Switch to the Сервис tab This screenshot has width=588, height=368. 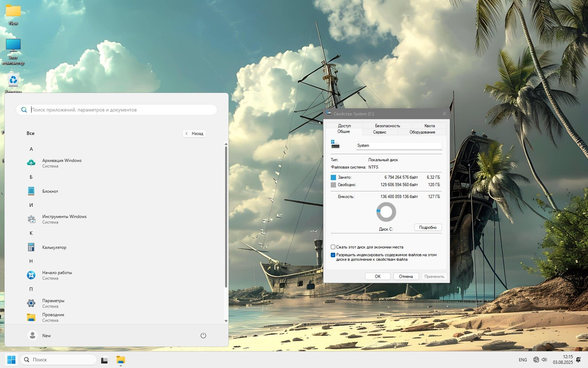pos(379,132)
